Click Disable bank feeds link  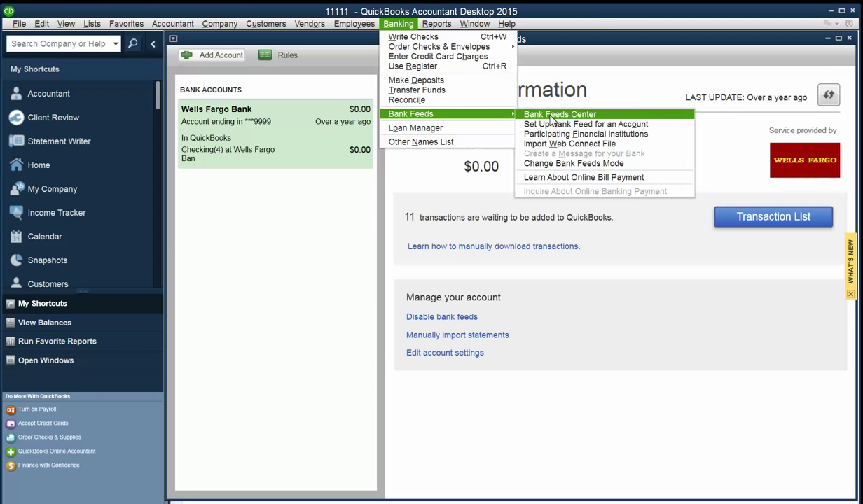pyautogui.click(x=442, y=317)
